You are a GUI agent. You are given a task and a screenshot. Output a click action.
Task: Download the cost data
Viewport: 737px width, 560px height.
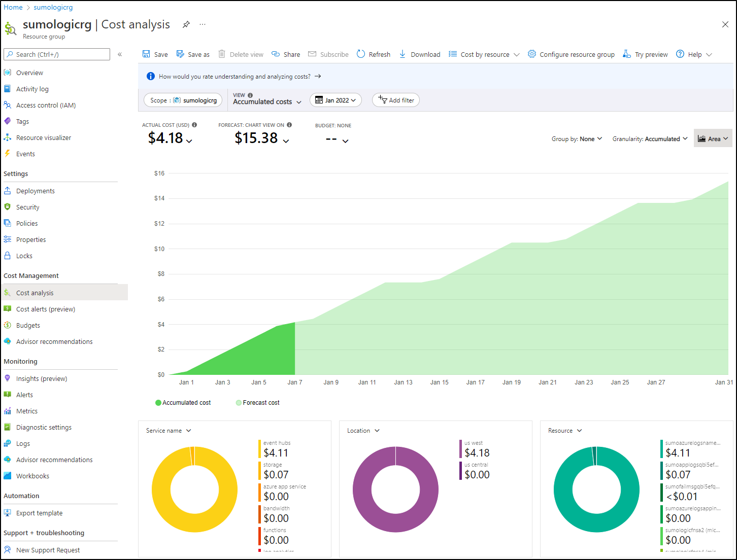[x=420, y=54]
